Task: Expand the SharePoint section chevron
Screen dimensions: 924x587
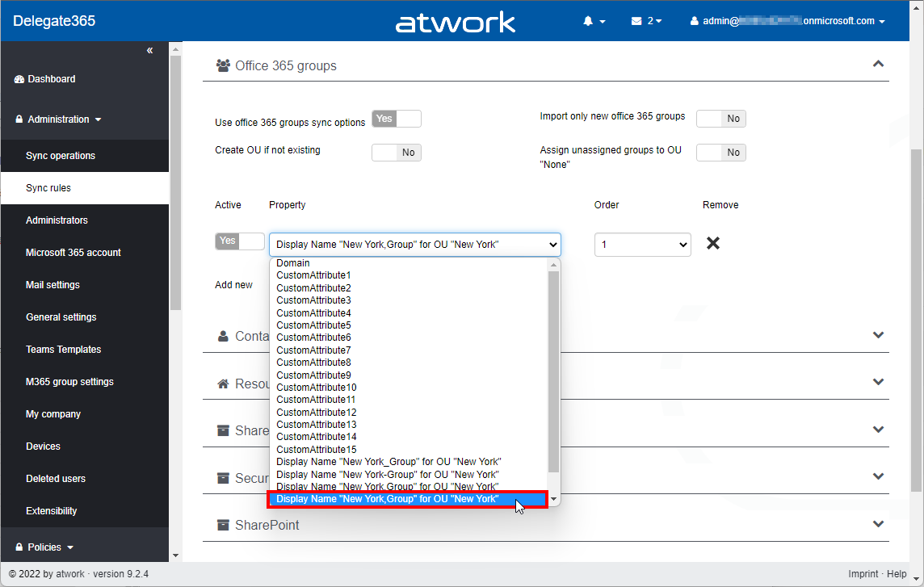Action: pos(878,524)
